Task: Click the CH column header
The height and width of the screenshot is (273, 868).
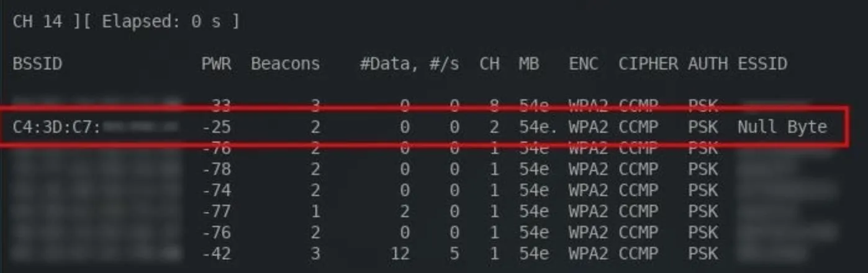Action: tap(489, 63)
